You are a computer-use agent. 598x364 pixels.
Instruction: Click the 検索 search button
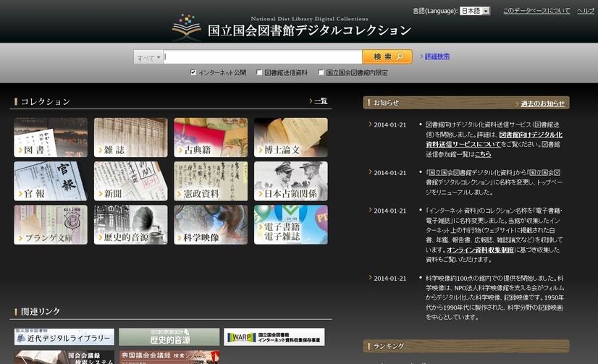[387, 56]
